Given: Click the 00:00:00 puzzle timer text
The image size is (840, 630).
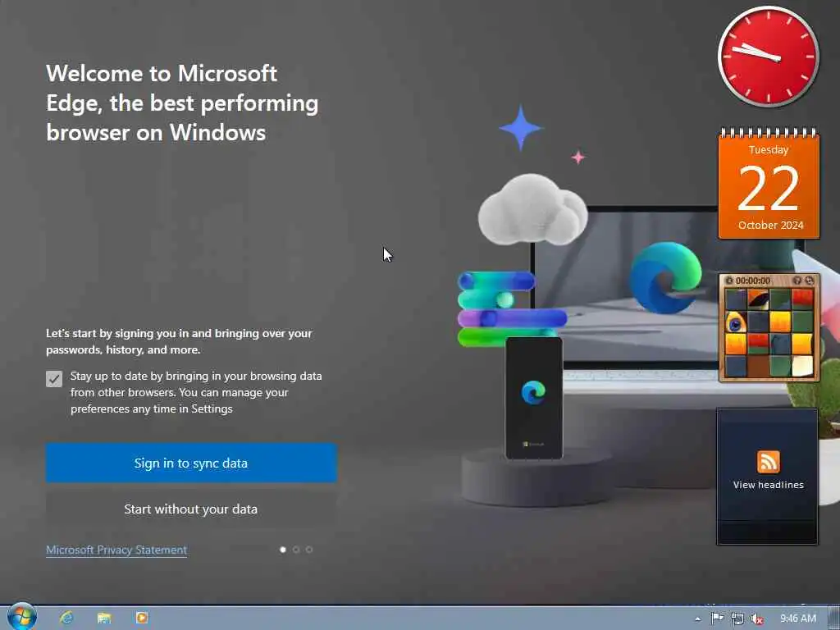Looking at the screenshot, I should pos(753,281).
